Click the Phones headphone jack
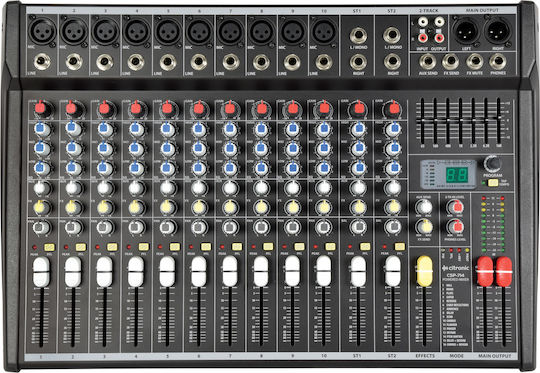Viewport: 540px width, 373px height. pos(498,62)
